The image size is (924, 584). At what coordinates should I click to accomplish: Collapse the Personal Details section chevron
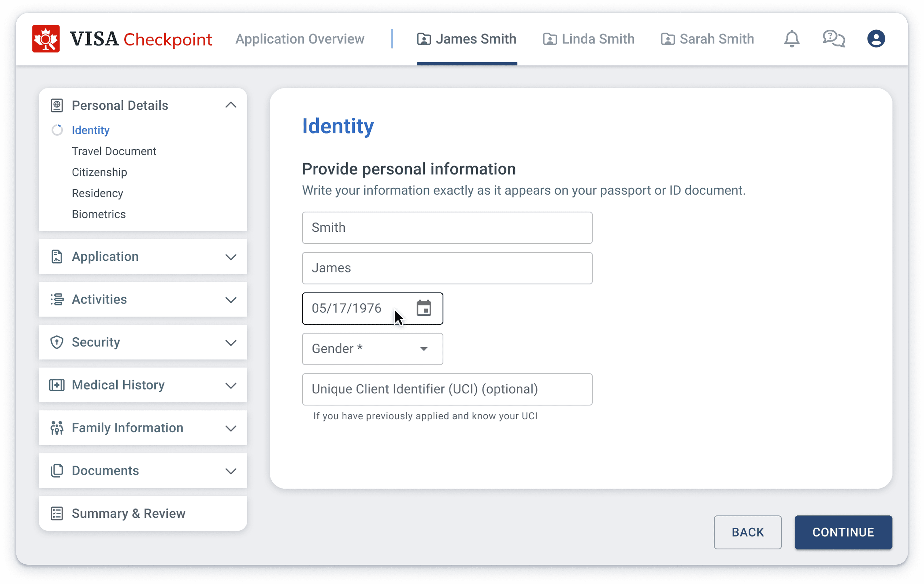point(231,105)
